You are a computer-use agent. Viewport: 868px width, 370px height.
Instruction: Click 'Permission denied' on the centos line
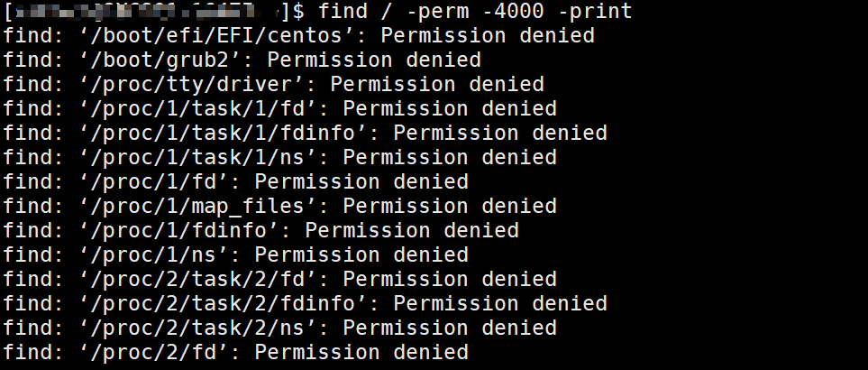click(488, 36)
